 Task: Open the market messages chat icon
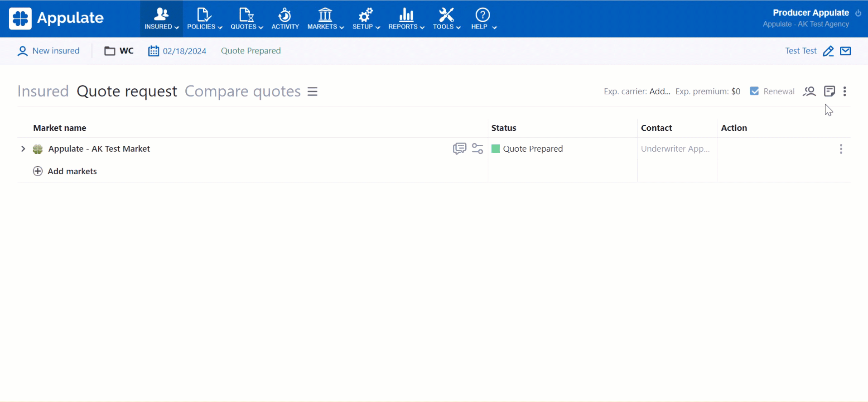coord(459,148)
